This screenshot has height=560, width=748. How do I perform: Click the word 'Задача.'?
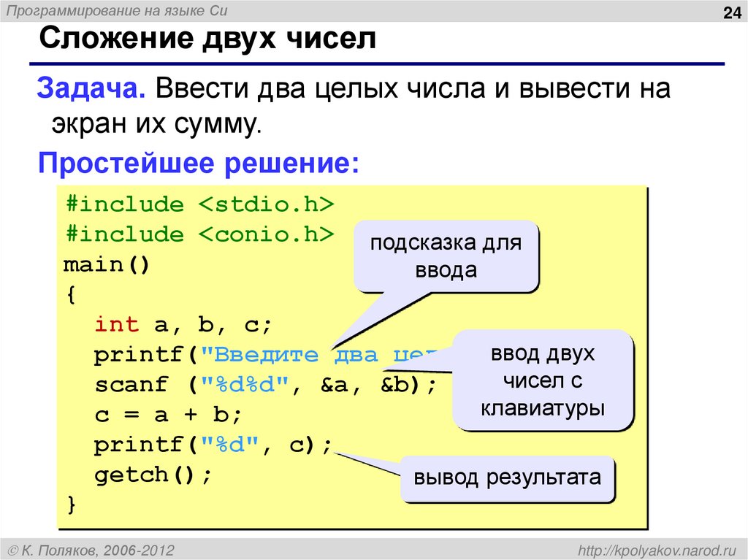coord(91,88)
